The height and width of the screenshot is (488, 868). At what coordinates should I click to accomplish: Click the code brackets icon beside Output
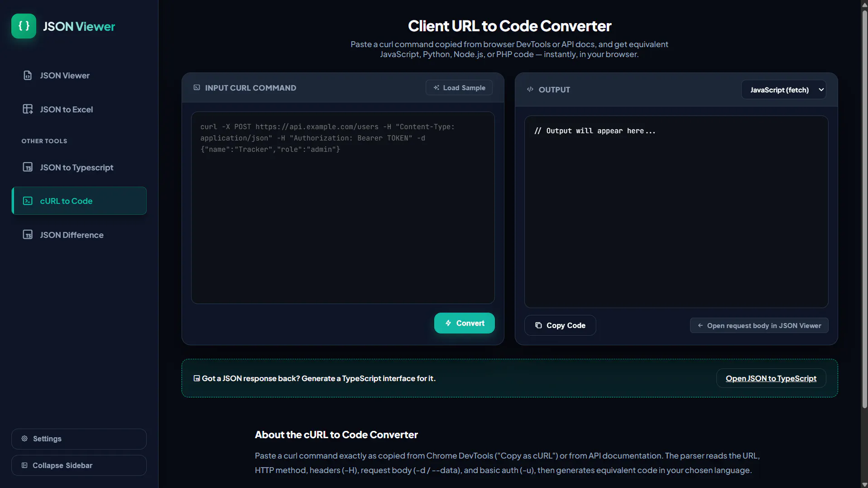(530, 89)
